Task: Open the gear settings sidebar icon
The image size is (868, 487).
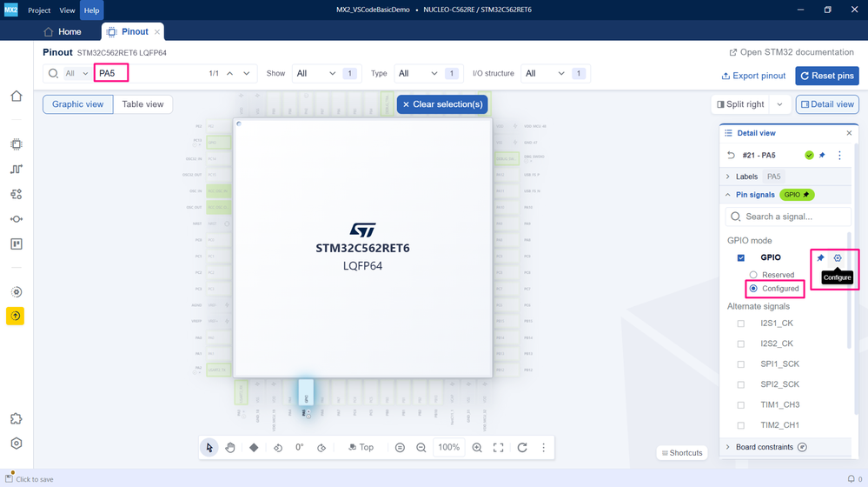Action: coord(17,292)
